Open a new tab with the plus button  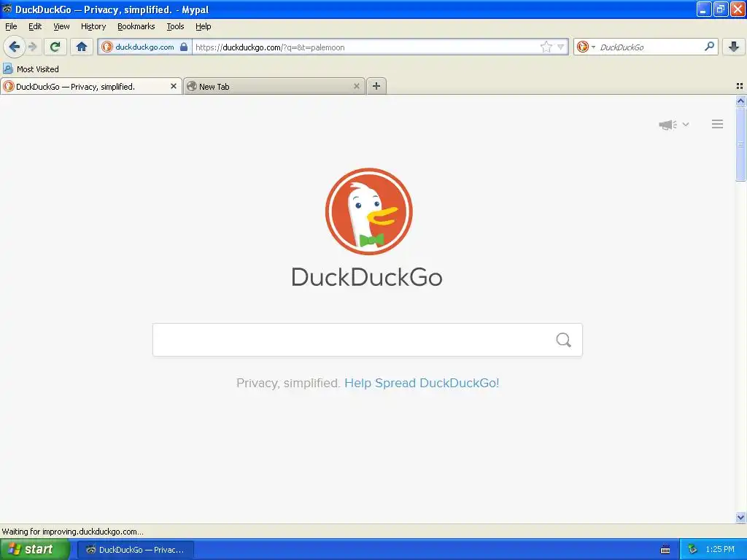(376, 86)
